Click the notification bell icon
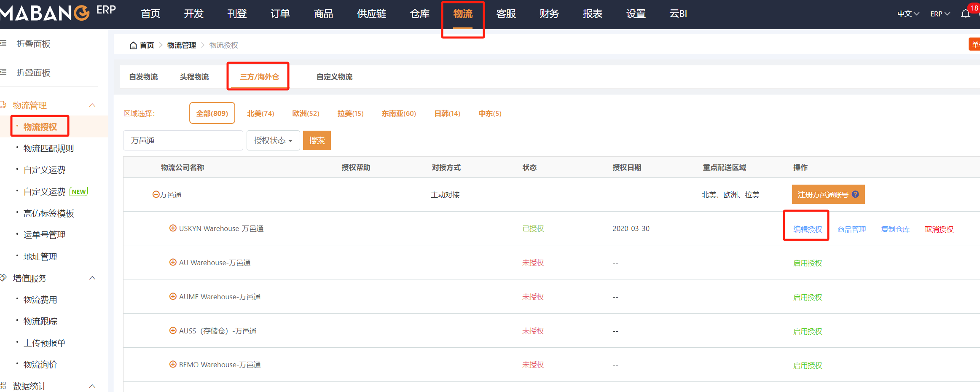980x392 pixels. click(x=965, y=14)
